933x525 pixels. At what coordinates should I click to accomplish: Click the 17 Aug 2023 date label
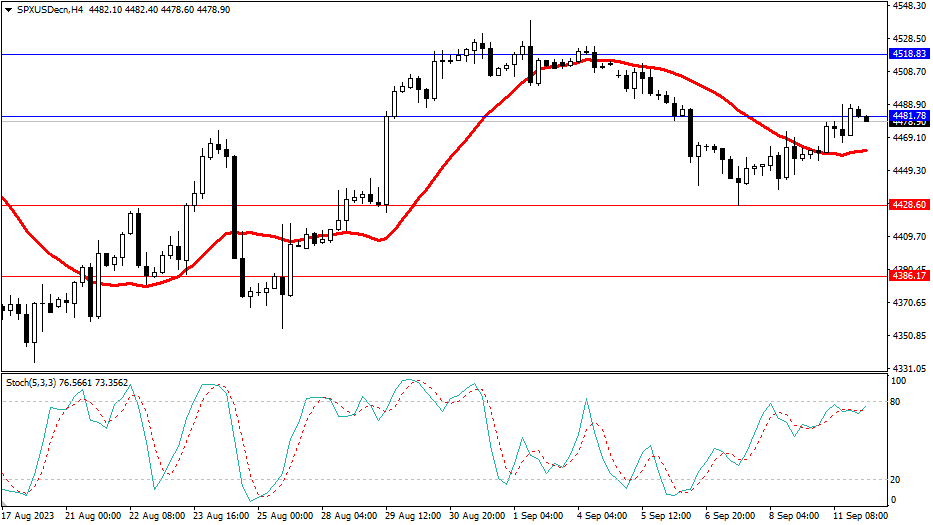click(x=30, y=516)
